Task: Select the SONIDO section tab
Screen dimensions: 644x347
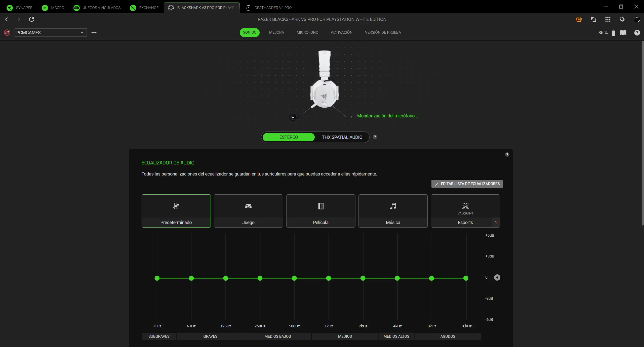Action: pyautogui.click(x=250, y=32)
